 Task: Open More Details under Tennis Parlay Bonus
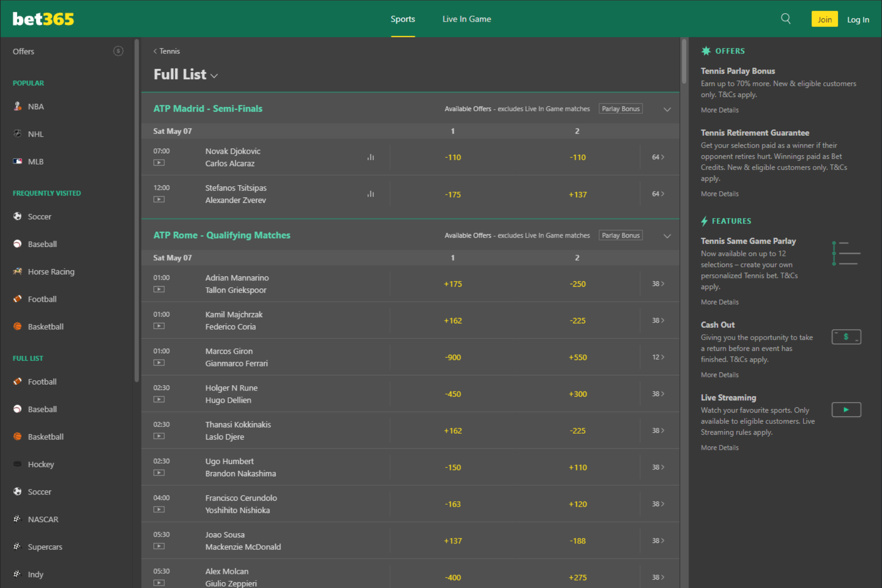pos(719,110)
